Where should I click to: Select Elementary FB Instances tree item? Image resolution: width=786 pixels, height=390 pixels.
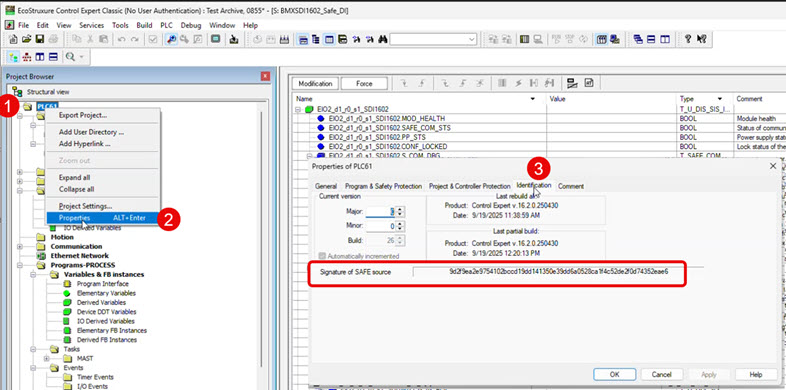click(111, 330)
